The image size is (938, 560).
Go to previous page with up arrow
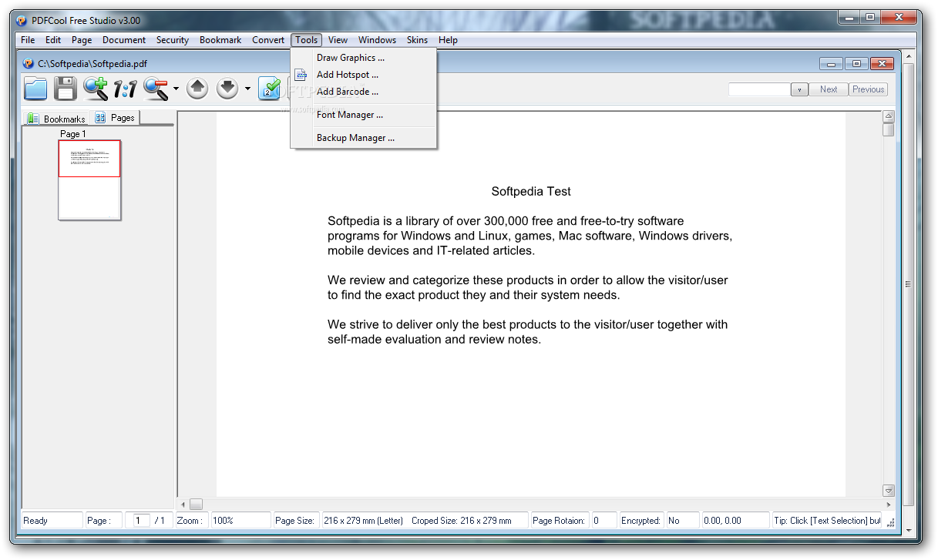click(x=198, y=89)
